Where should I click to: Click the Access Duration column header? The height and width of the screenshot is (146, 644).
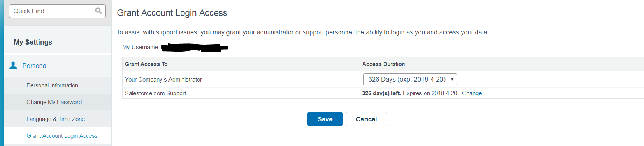pos(383,64)
